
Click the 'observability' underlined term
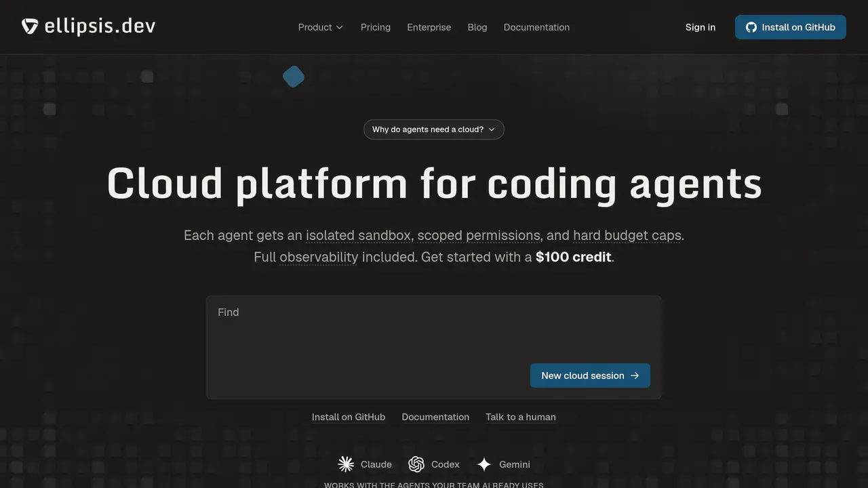point(319,257)
